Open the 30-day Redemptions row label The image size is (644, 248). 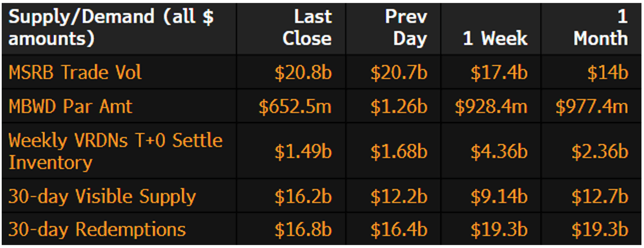click(97, 230)
